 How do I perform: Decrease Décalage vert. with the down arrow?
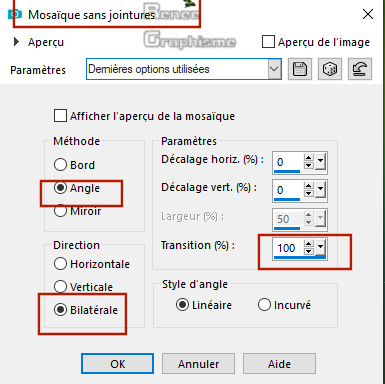click(x=309, y=193)
